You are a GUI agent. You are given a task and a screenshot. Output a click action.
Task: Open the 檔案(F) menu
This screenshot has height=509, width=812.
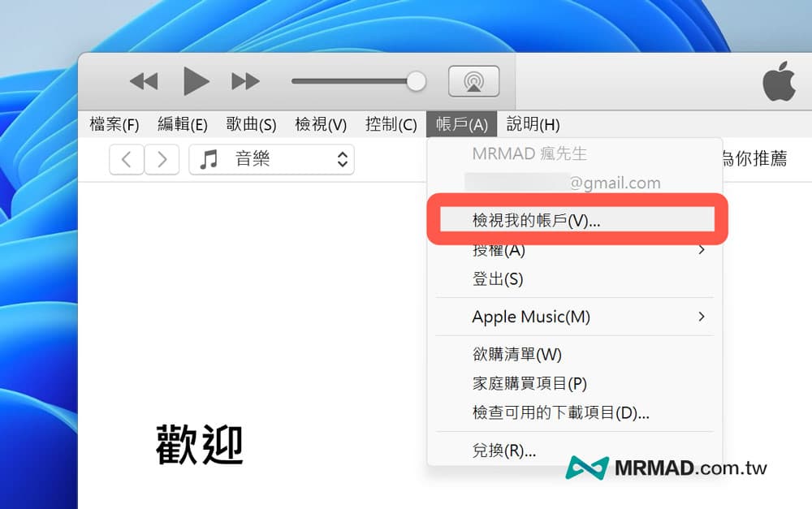(x=114, y=124)
